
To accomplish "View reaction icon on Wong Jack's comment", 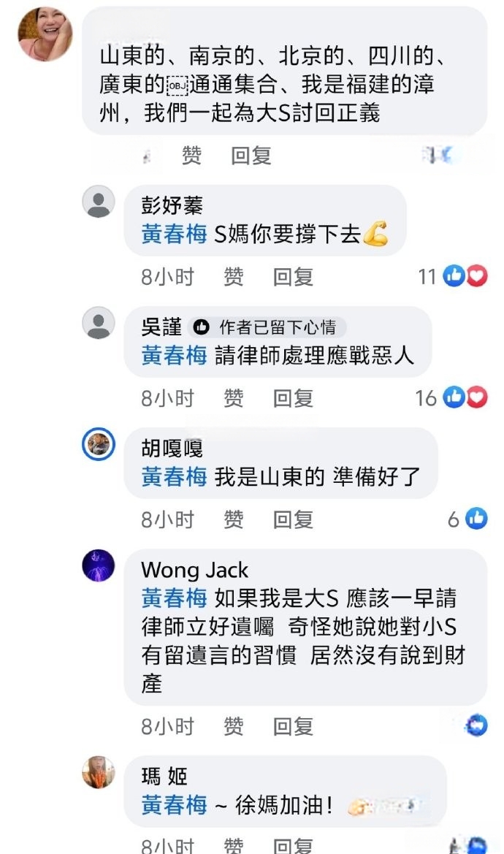I will coord(477,725).
